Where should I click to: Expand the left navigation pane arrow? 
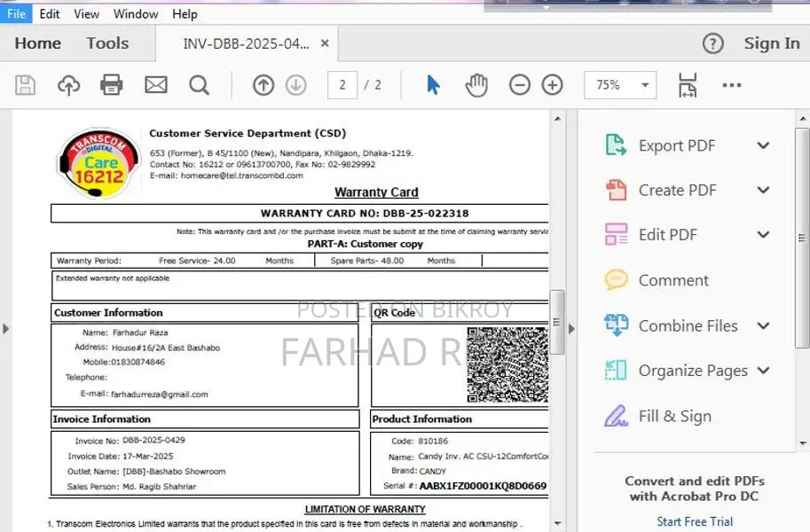click(5, 328)
